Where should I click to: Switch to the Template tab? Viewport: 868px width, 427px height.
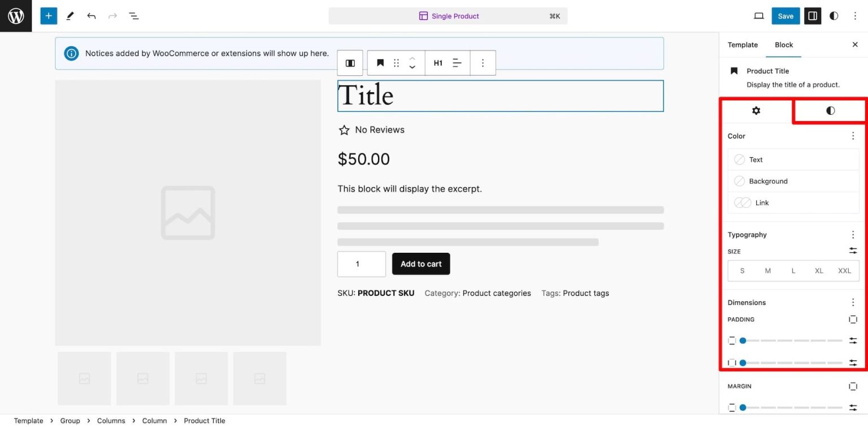(x=743, y=45)
